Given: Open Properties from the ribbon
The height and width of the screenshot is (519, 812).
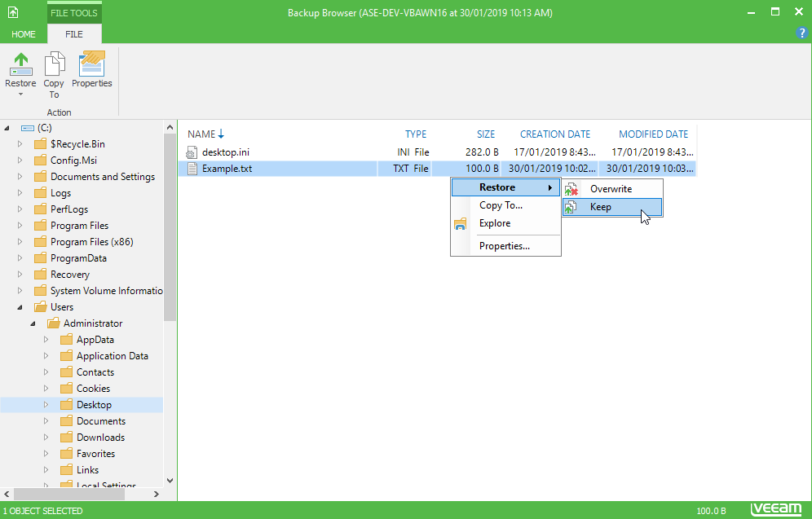Looking at the screenshot, I should click(92, 64).
